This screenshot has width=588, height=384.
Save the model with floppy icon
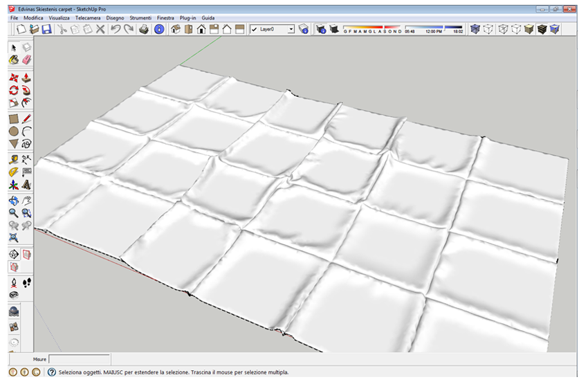pyautogui.click(x=46, y=29)
